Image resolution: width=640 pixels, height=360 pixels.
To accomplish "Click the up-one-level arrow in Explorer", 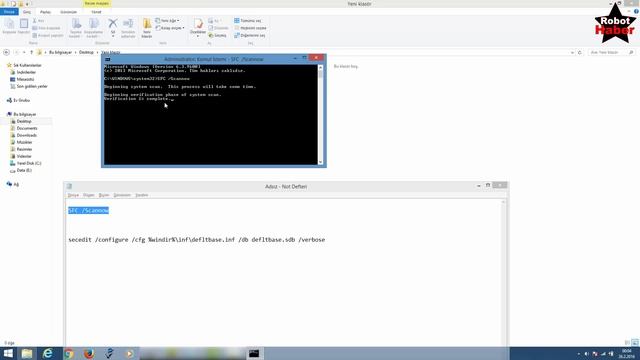I will pos(31,52).
